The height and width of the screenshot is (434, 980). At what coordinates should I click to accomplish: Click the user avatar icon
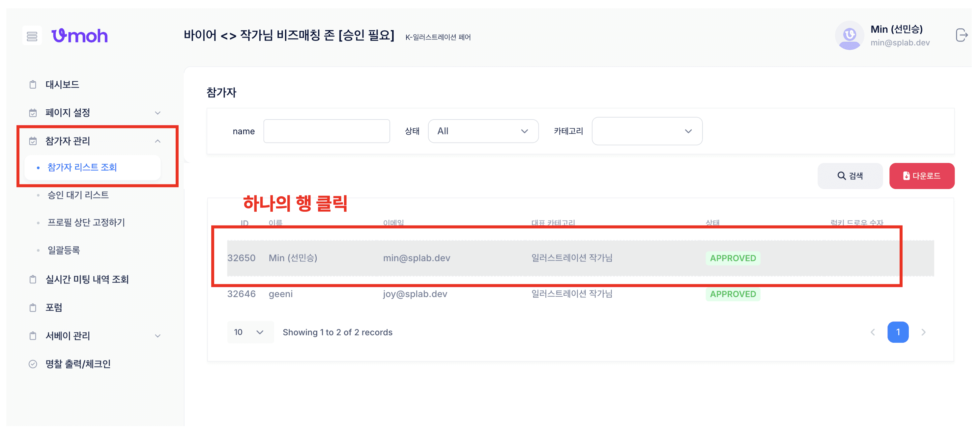pos(849,35)
